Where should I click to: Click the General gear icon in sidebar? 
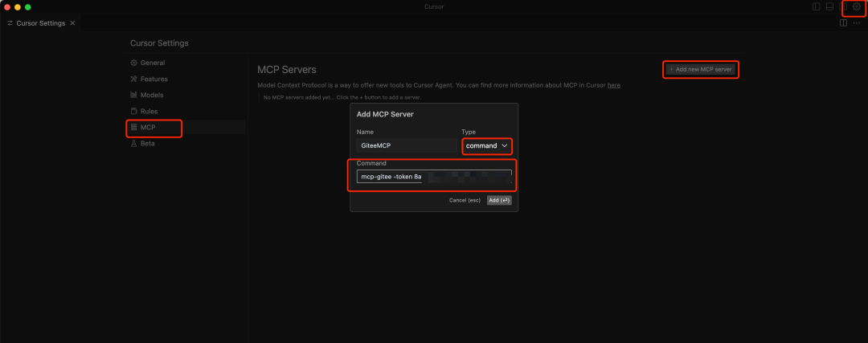133,63
